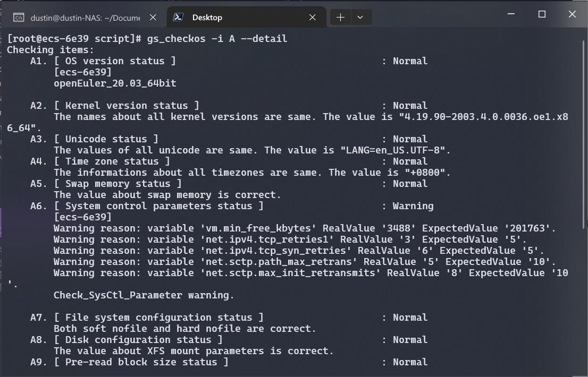The height and width of the screenshot is (377, 588).
Task: Click the console icon on dustin-NAS tab
Action: 19,18
